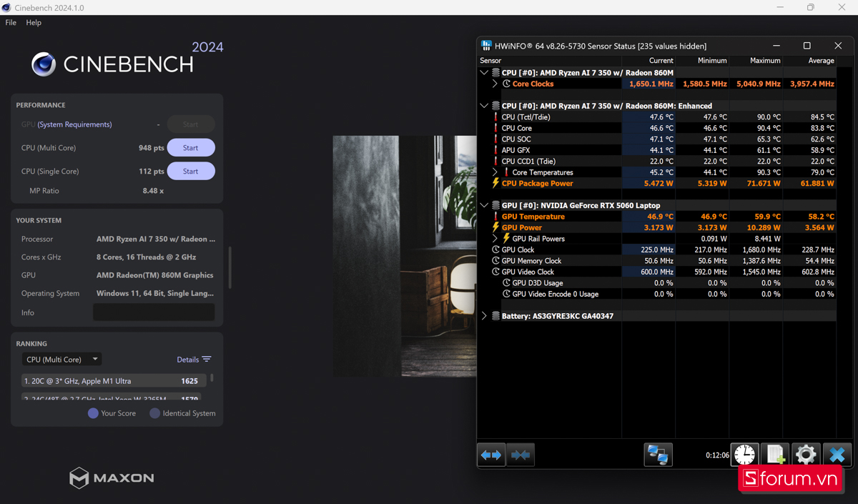Click the chip icon beside the CPU Enhanced header

tap(495, 106)
